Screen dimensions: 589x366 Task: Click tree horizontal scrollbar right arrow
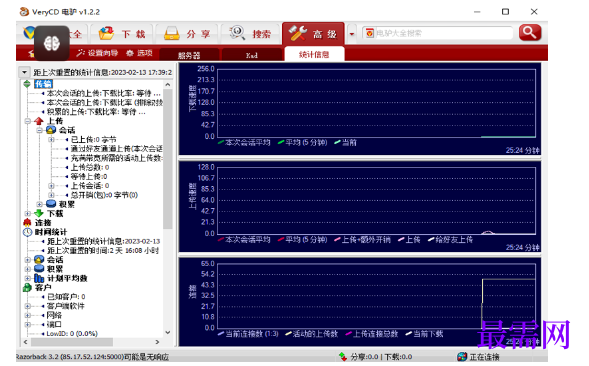coord(157,342)
